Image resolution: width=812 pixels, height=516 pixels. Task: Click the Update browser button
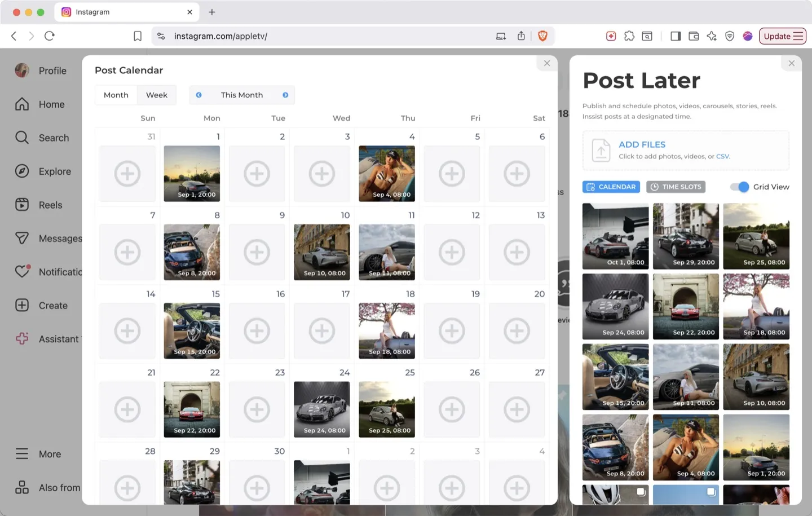click(x=782, y=36)
